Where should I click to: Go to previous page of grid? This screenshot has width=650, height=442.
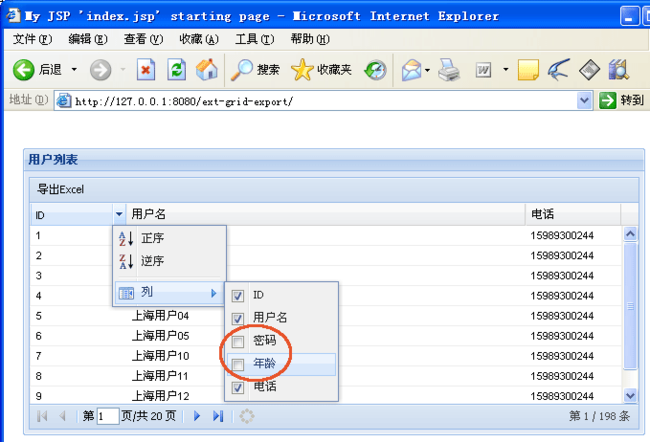tap(63, 416)
